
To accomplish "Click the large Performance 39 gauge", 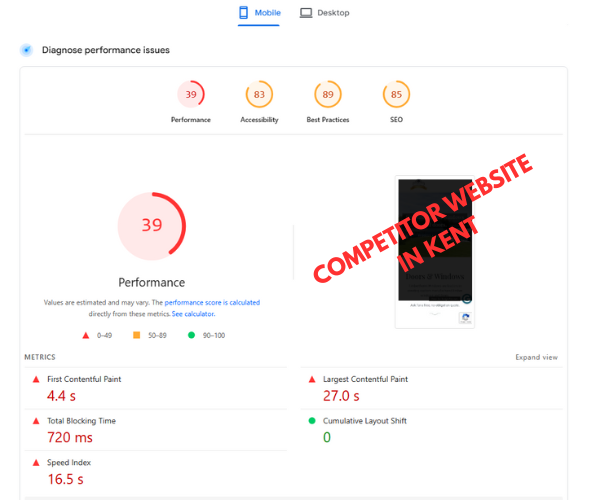I will [x=152, y=226].
